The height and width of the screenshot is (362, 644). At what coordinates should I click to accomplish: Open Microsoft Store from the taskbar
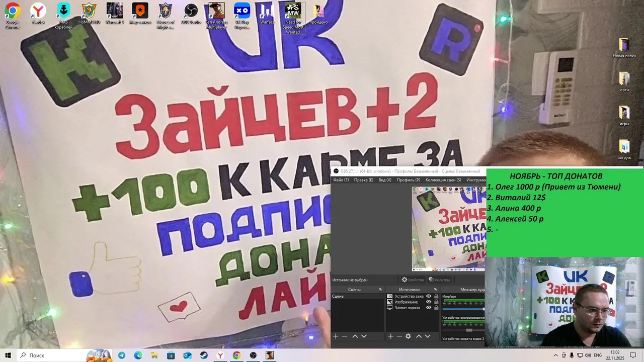171,355
